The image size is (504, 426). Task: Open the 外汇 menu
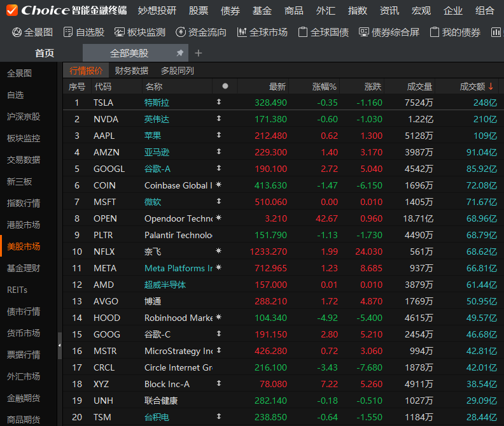coord(326,11)
